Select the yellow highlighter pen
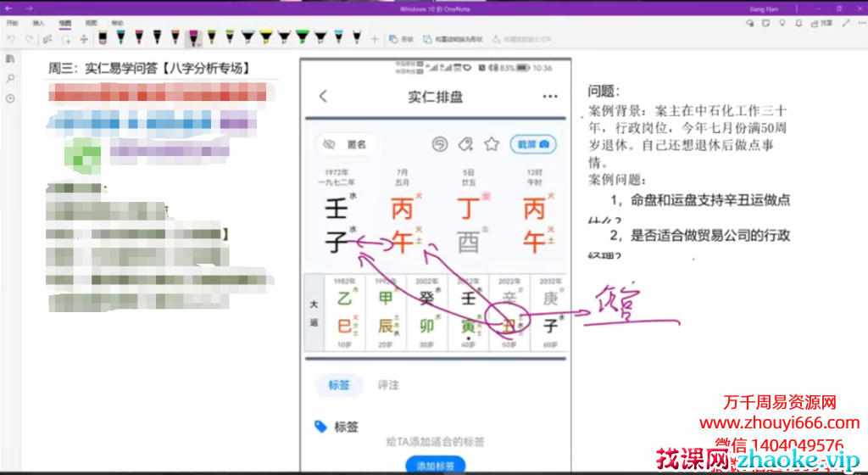Screen dimensions: 868x475 tap(265, 38)
